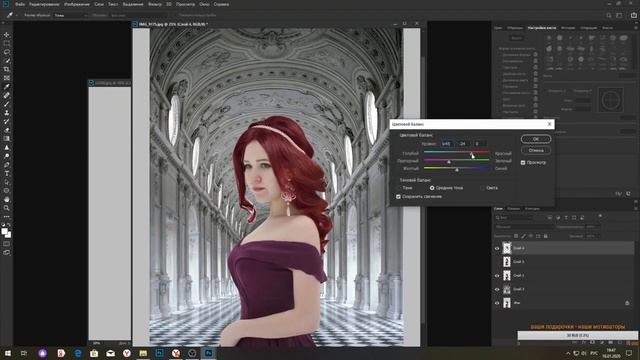Select the Clone Stamp tool

click(x=7, y=113)
